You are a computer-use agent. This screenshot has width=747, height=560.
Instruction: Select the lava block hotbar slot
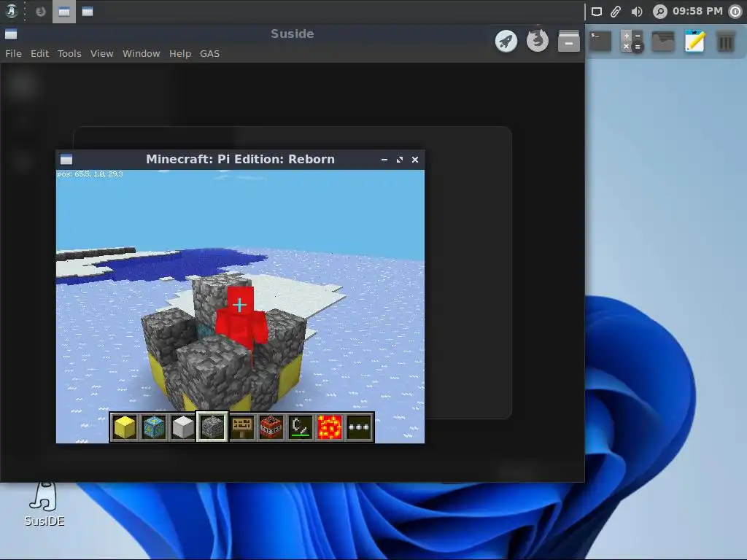(x=330, y=427)
